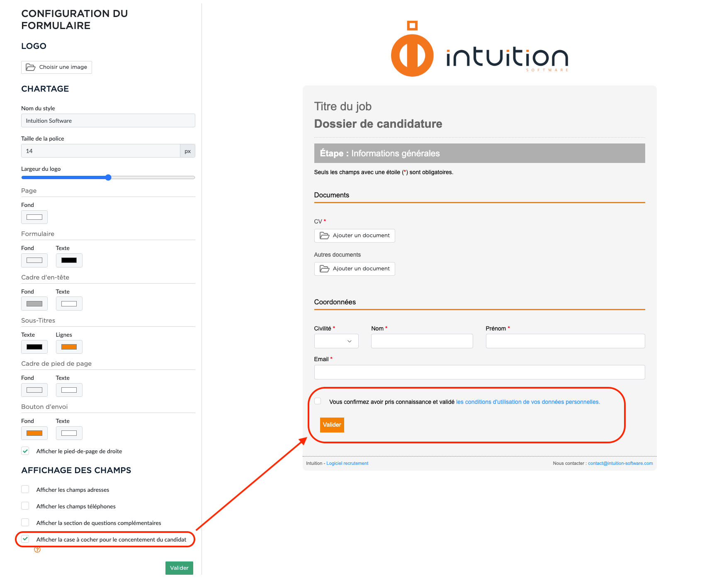Click the Documents section heading
Viewport: 719px width, 588px height.
pos(332,195)
